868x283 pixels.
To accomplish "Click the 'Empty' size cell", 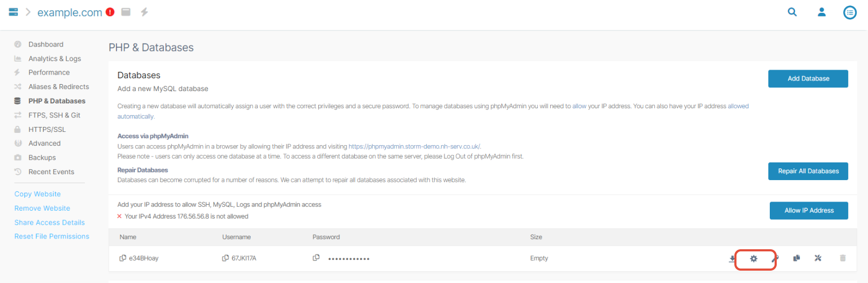I will 539,258.
